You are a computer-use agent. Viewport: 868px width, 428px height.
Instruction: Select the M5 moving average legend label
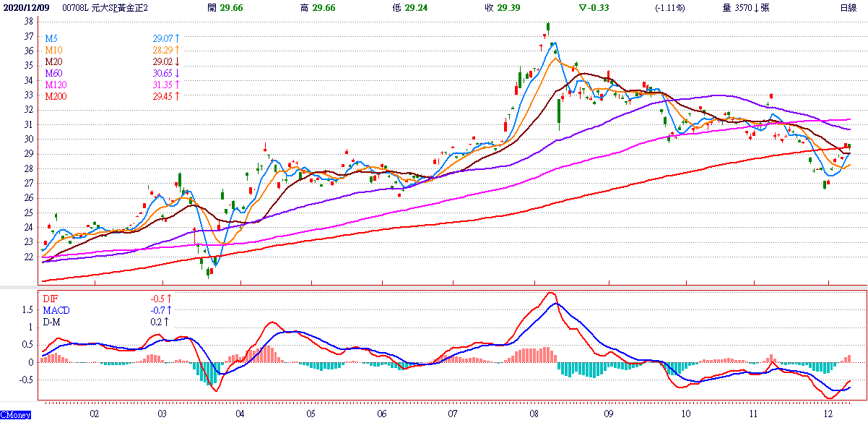[52, 38]
